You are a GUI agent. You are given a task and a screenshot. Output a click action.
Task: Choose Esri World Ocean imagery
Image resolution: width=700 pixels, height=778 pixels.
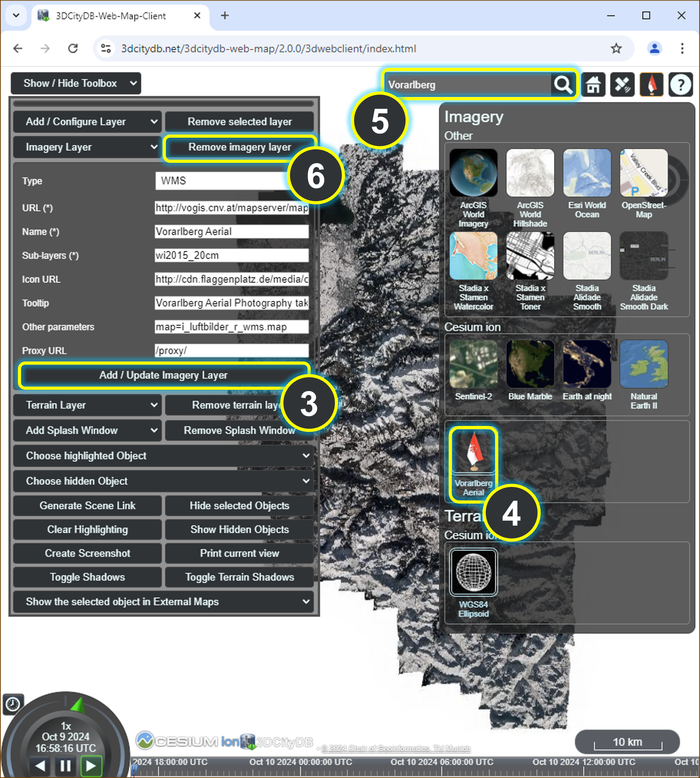(x=587, y=173)
